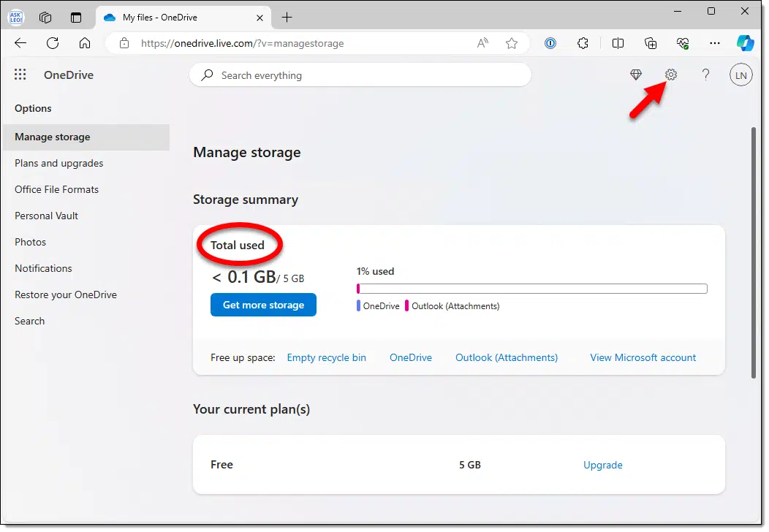The image size is (769, 532).
Task: Open the Ask Leo profile icon
Action: click(x=15, y=17)
